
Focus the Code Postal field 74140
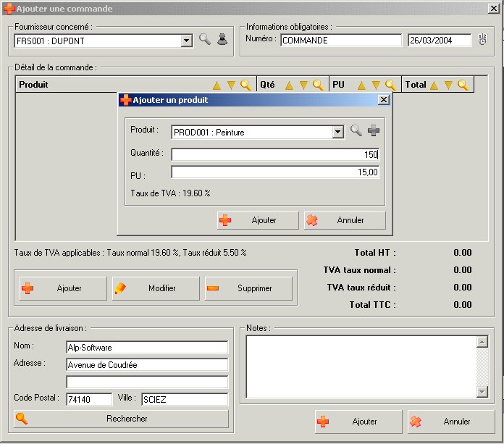pos(89,400)
